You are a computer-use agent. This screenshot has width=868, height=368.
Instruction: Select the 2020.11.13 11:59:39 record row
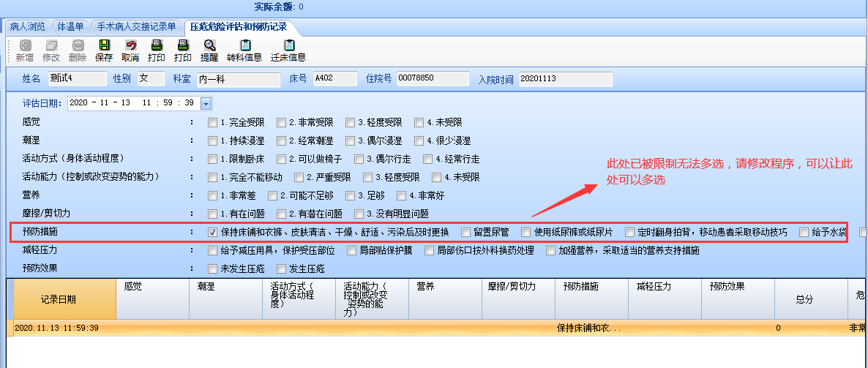pyautogui.click(x=437, y=328)
